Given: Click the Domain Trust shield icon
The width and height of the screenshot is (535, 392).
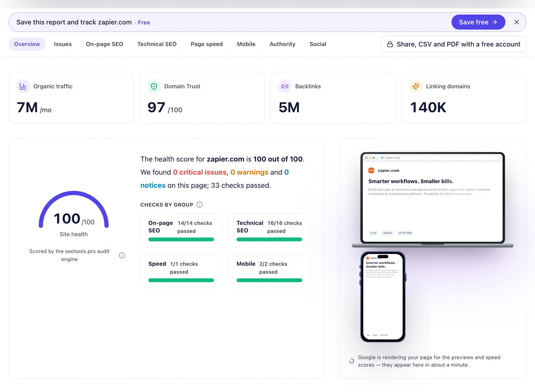Looking at the screenshot, I should click(x=154, y=86).
